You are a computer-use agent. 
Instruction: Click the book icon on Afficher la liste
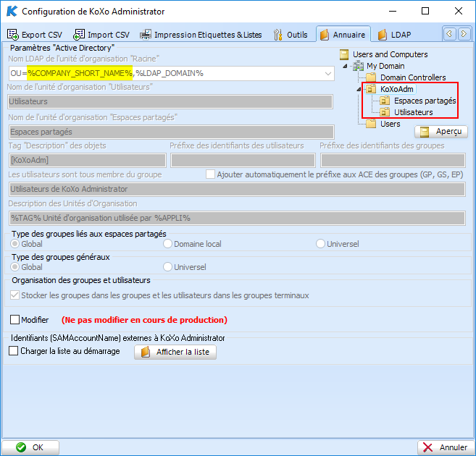coord(146,352)
